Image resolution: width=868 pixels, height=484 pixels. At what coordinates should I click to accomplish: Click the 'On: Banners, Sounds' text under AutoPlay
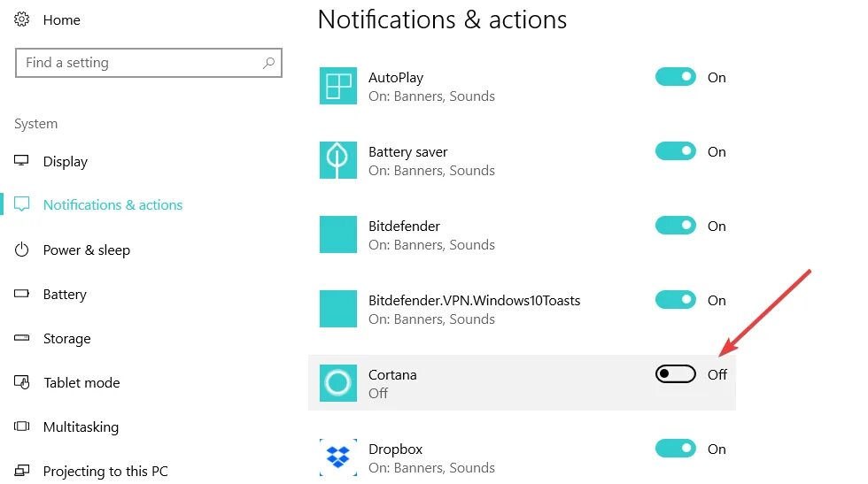(x=432, y=96)
